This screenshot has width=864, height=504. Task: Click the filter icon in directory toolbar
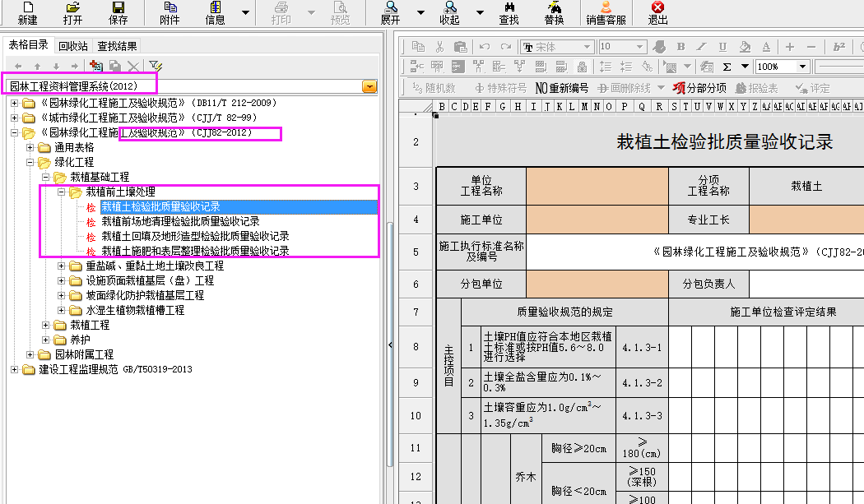coord(156,66)
